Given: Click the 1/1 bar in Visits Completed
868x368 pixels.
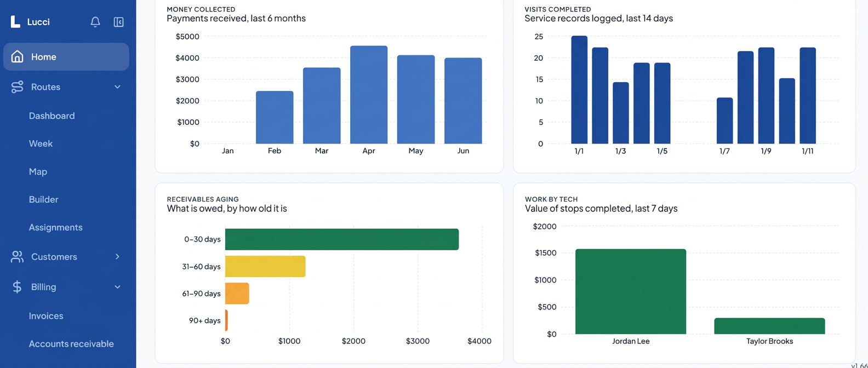Looking at the screenshot, I should tap(579, 90).
